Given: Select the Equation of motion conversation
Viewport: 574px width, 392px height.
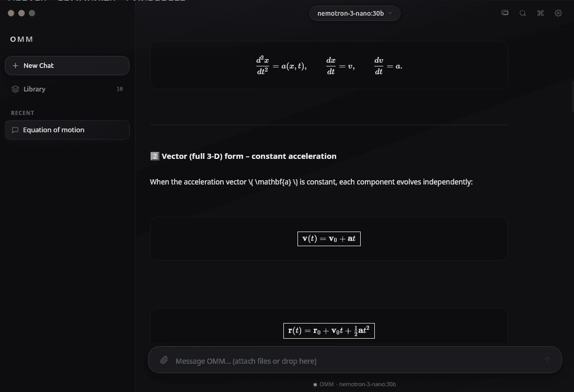Looking at the screenshot, I should [x=53, y=130].
